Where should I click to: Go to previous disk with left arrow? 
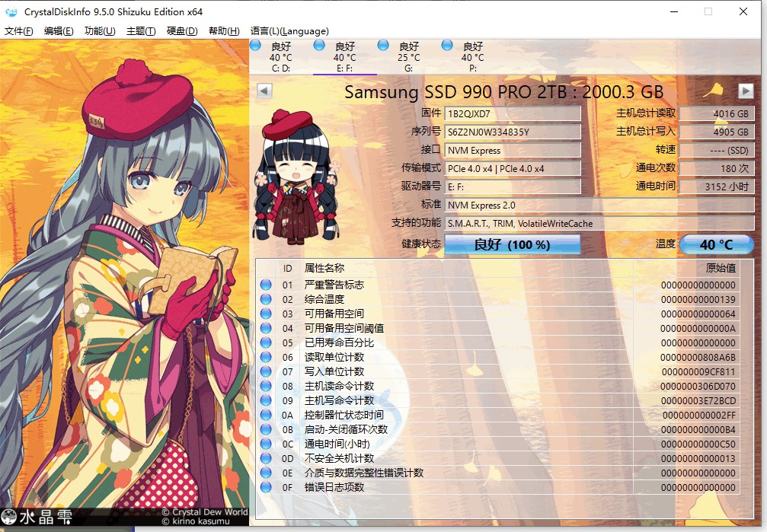[264, 91]
